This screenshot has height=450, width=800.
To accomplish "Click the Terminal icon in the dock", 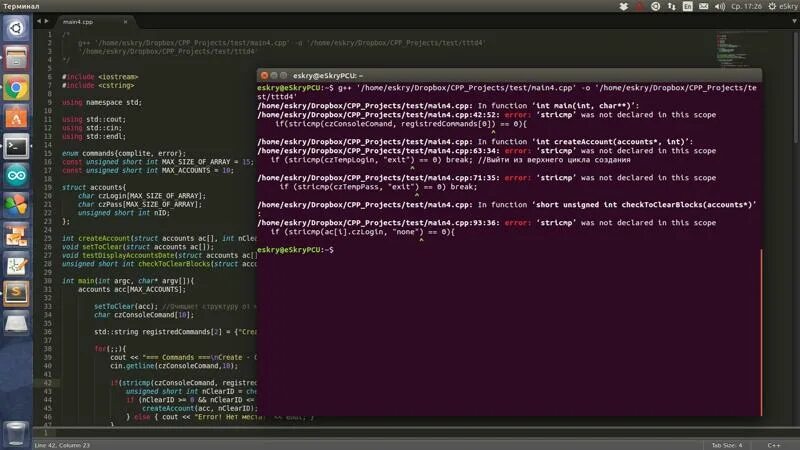I will (16, 147).
